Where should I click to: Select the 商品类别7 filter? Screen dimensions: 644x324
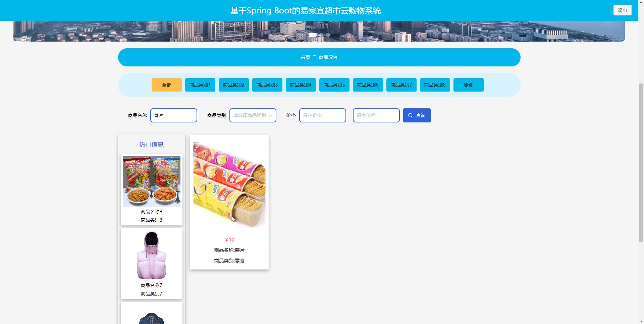(x=401, y=85)
